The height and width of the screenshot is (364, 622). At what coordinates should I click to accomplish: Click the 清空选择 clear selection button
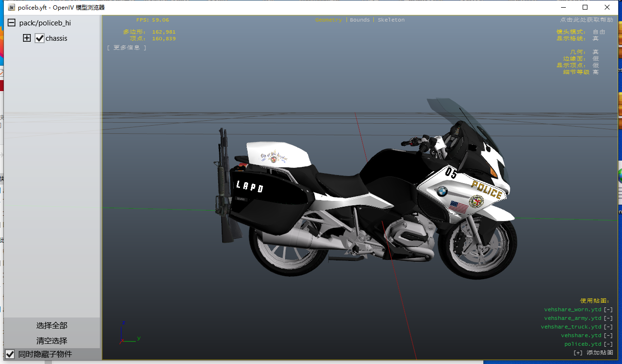52,341
